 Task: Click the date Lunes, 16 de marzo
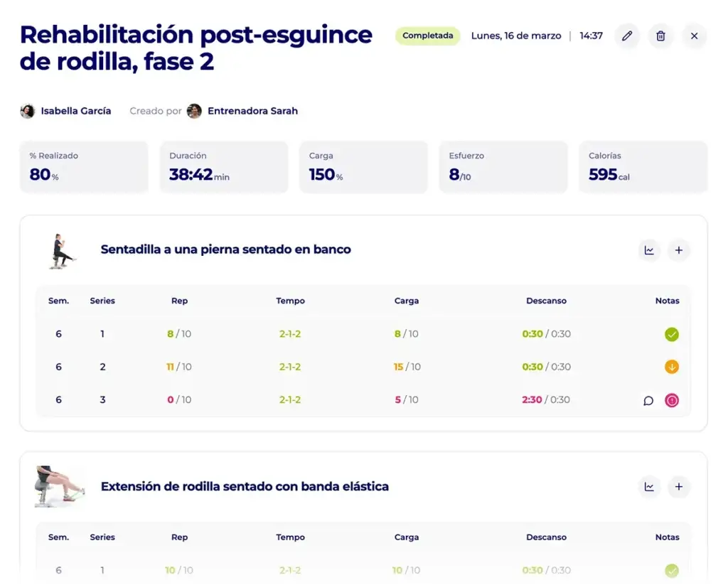(516, 36)
